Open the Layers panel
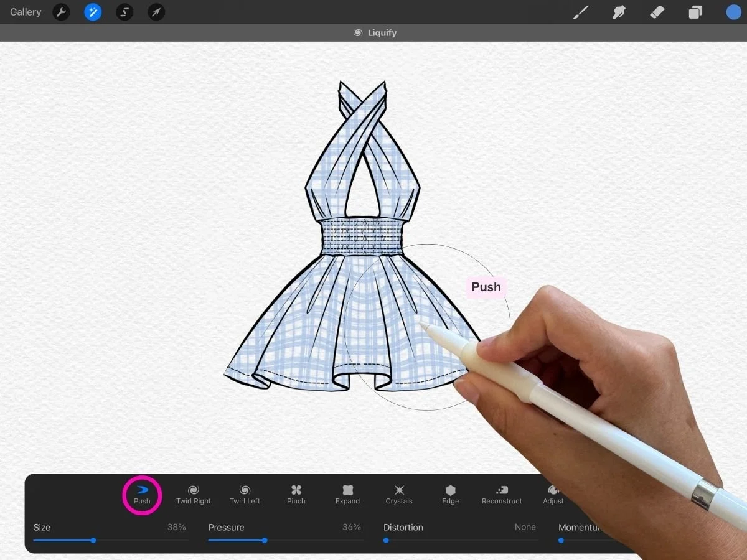 point(695,12)
